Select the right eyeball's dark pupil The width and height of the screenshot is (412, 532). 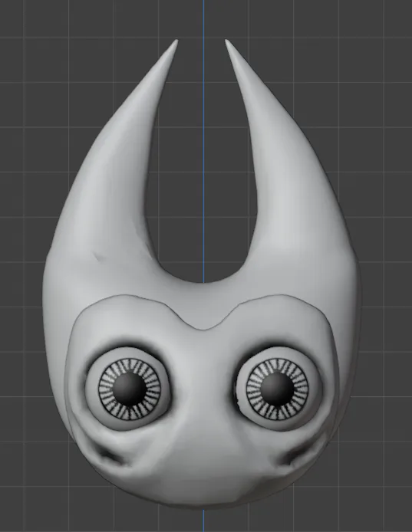click(277, 388)
